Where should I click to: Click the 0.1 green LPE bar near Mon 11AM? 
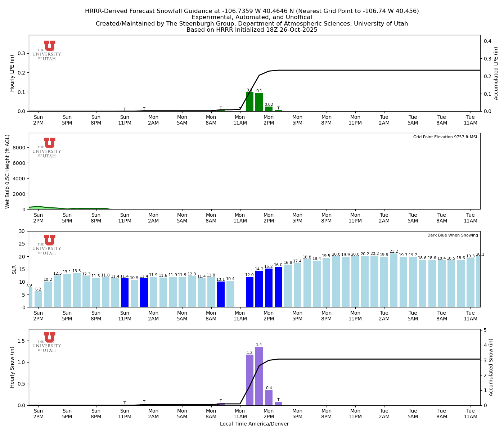[249, 101]
